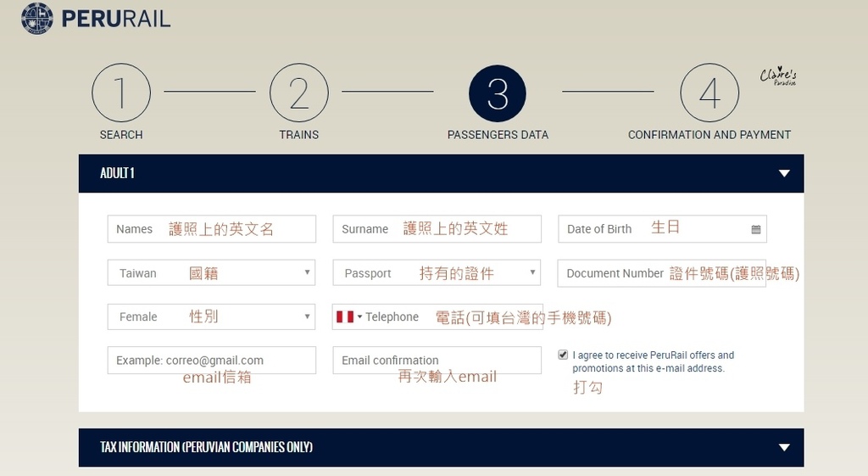The width and height of the screenshot is (868, 476).
Task: Click the Claire's Paradise watermark logo
Action: [x=777, y=77]
